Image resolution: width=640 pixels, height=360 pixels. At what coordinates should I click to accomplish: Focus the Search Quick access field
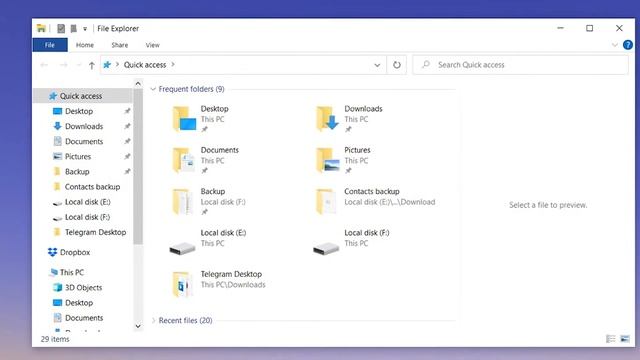(520, 65)
